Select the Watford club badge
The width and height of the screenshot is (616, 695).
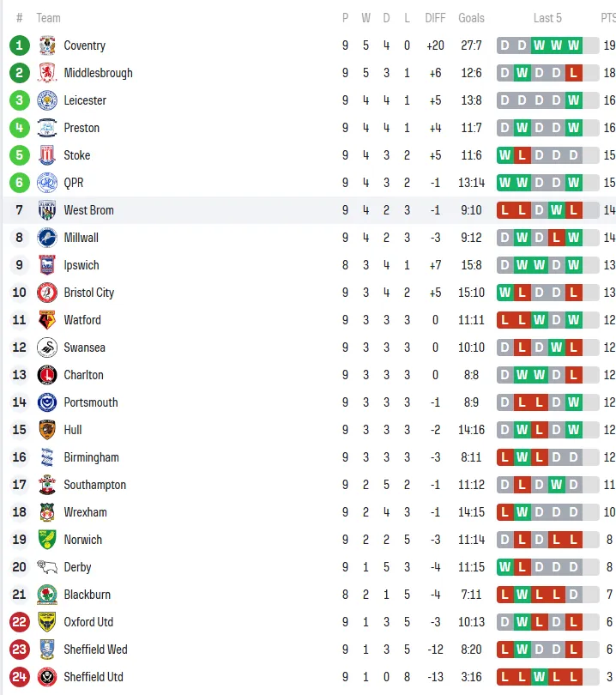[47, 320]
